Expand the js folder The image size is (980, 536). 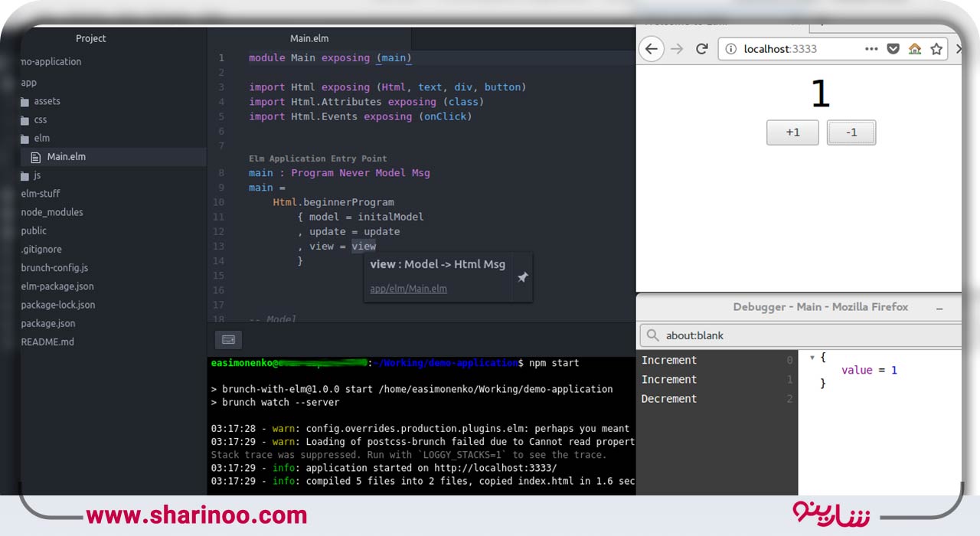[37, 175]
